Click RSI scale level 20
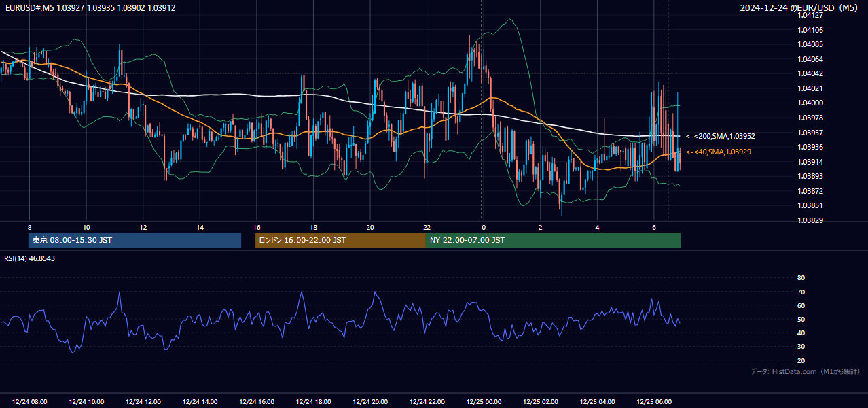This screenshot has width=868, height=408. pyautogui.click(x=801, y=360)
